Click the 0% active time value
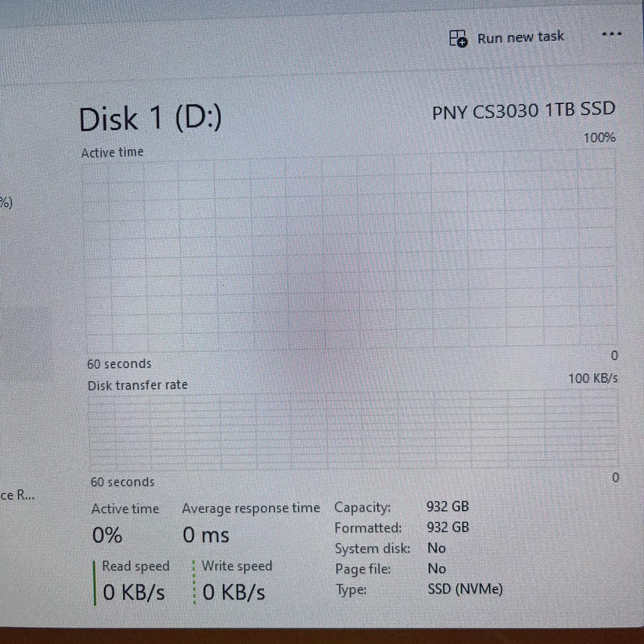Image resolution: width=644 pixels, height=644 pixels. click(107, 535)
